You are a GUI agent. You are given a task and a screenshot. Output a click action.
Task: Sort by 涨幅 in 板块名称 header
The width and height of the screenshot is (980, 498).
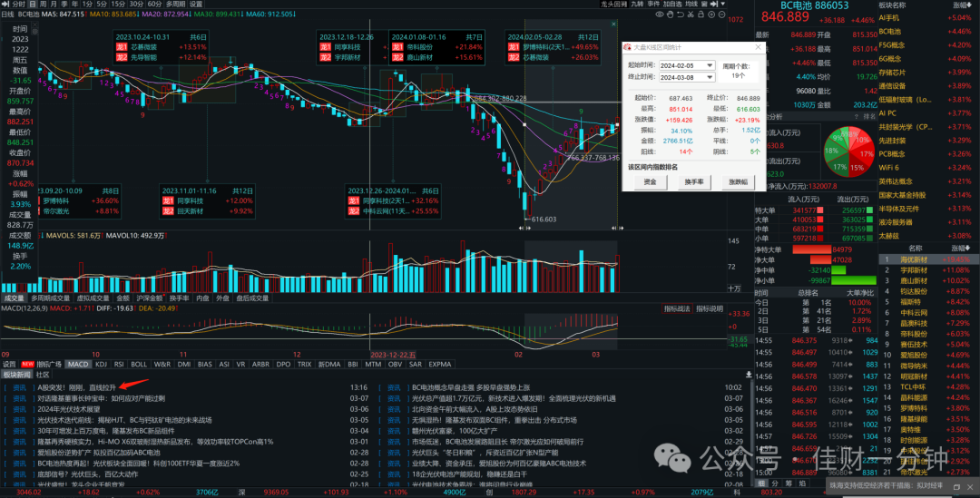(961, 5)
